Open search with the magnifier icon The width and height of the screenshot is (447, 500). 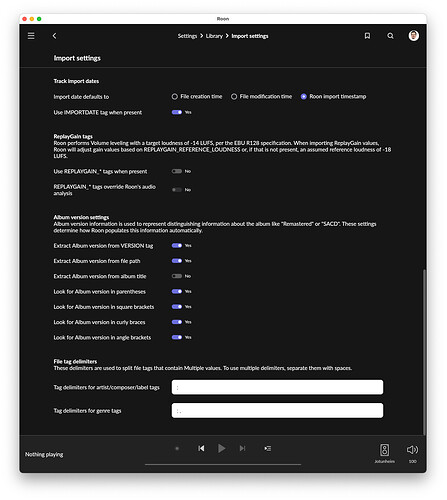[390, 36]
